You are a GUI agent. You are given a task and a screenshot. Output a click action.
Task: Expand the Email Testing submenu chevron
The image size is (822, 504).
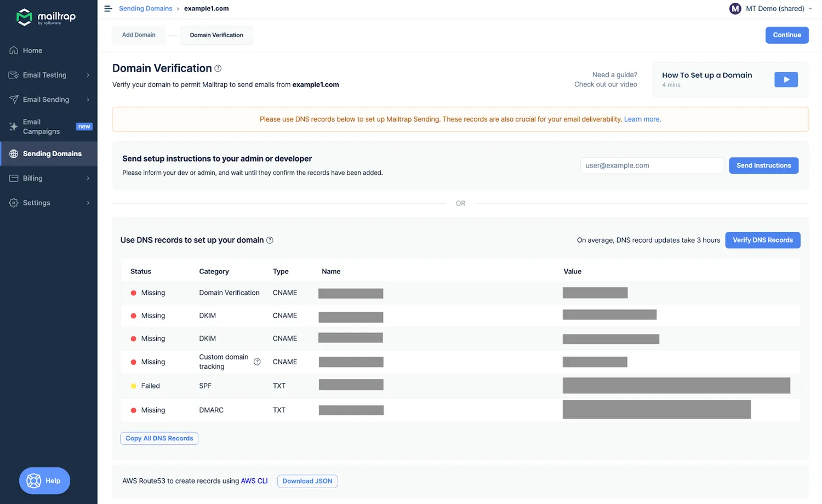(88, 75)
